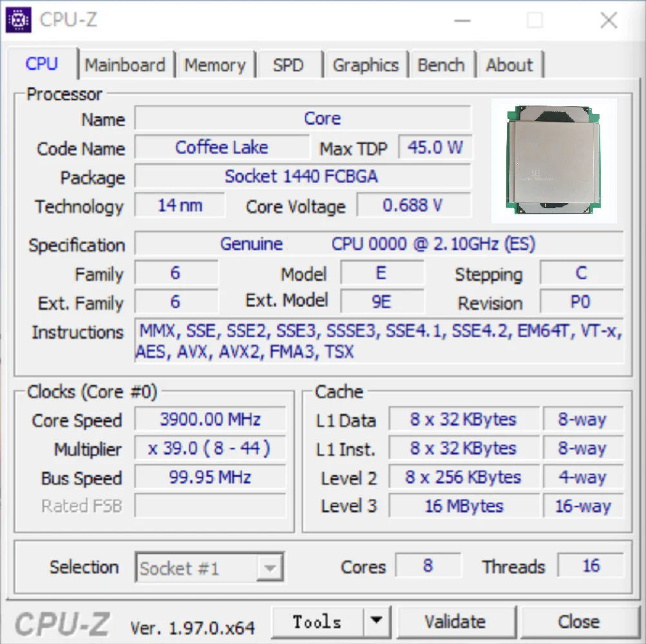The height and width of the screenshot is (644, 646).
Task: Expand the Tools dropdown arrow
Action: (376, 621)
